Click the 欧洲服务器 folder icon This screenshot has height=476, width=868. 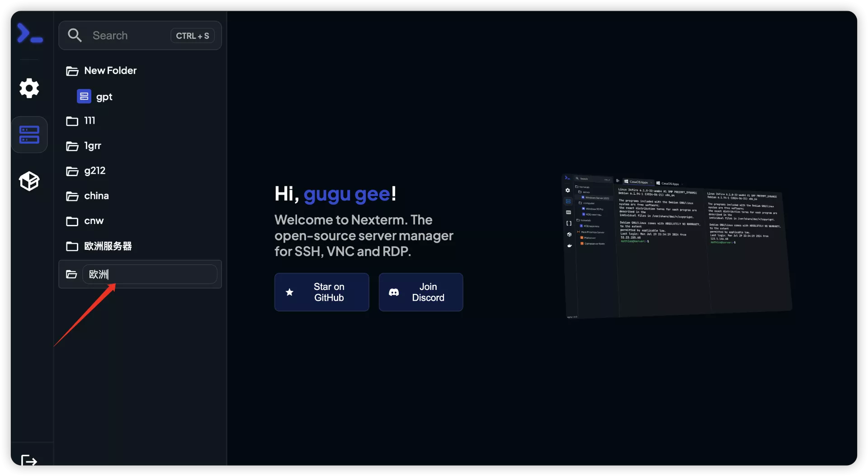(72, 246)
